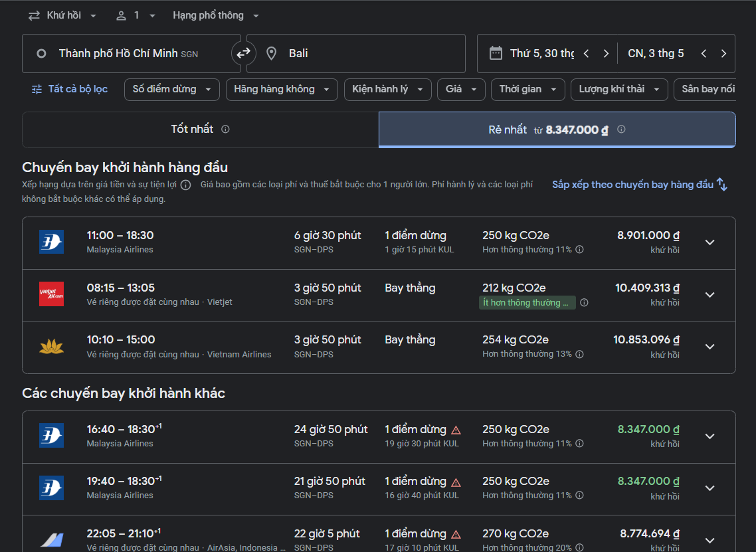This screenshot has height=552, width=756.
Task: Click ranking info icon near Xếp hạng text
Action: point(186,185)
